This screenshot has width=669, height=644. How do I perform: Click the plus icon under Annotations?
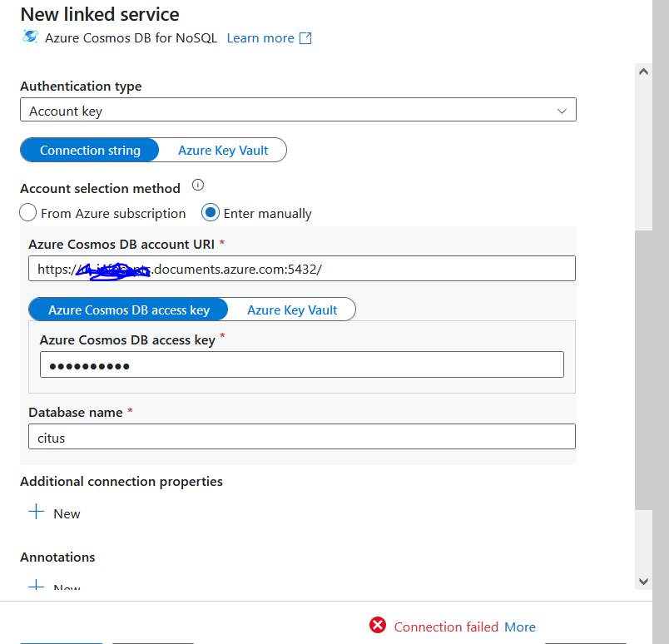tap(36, 586)
